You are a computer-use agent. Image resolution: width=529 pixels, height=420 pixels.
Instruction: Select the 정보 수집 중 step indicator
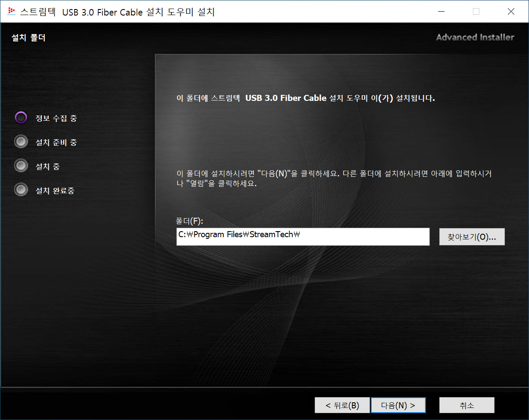click(21, 118)
